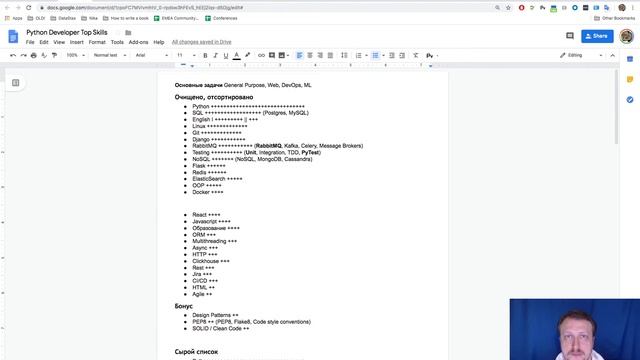Toggle underline formatting
This screenshot has width=640, height=360.
pyautogui.click(x=226, y=55)
